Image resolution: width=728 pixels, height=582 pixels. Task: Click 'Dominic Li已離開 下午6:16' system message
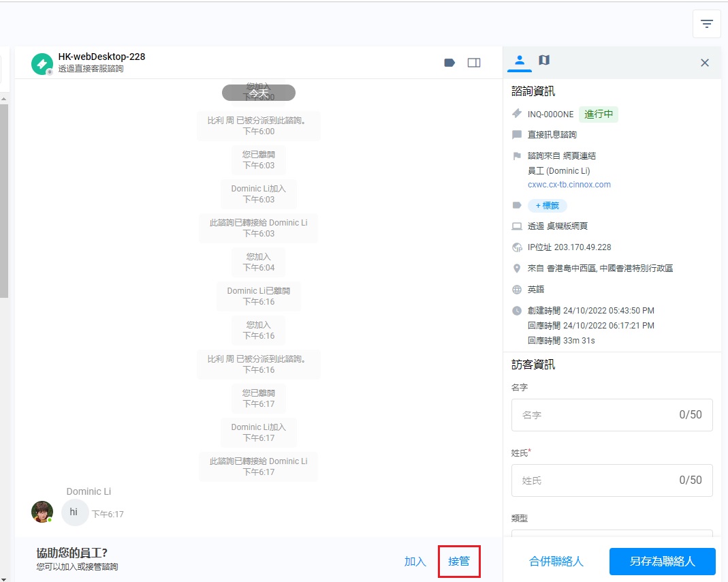tap(259, 296)
